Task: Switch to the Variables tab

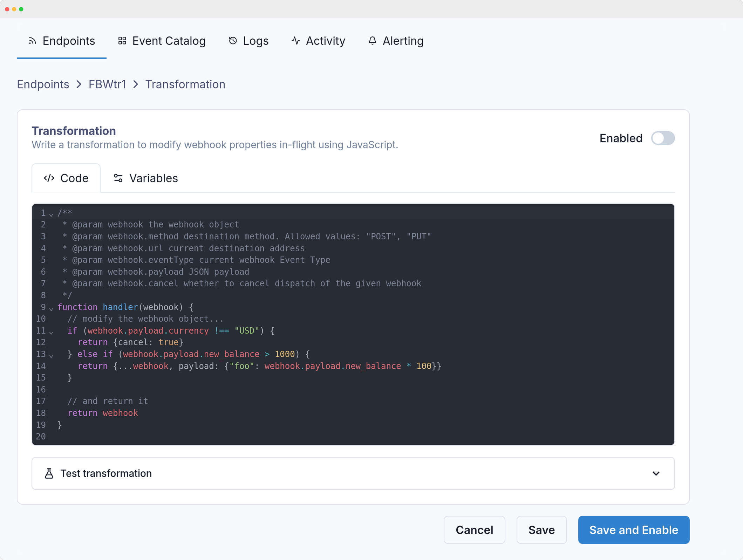Action: click(x=146, y=178)
